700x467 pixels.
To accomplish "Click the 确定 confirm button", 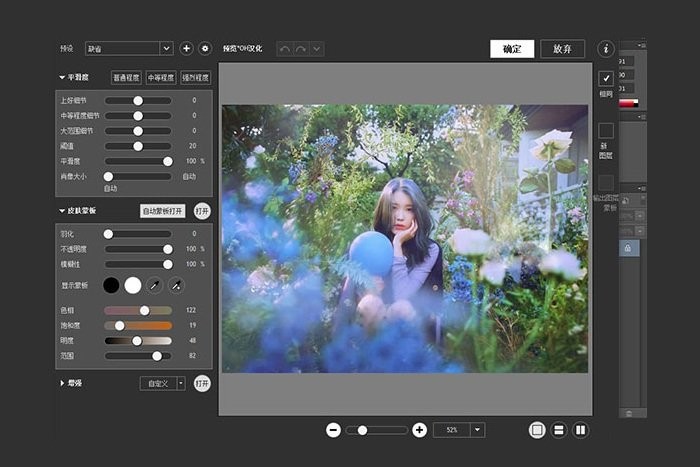I will (x=512, y=48).
